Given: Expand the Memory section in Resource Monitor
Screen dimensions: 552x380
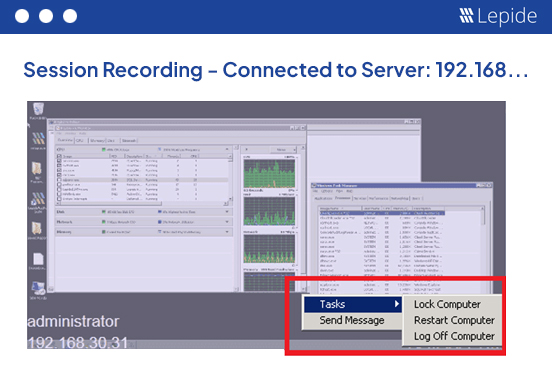Looking at the screenshot, I should coord(227,232).
